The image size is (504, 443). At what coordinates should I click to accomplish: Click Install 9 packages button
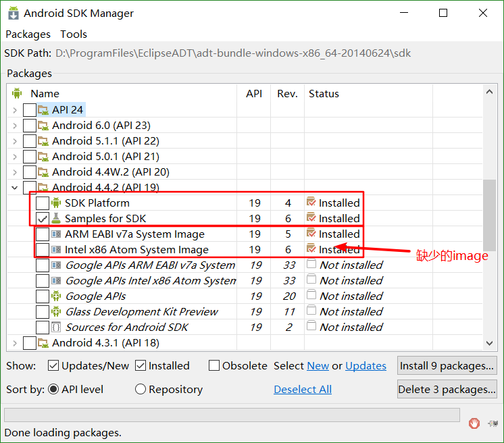pyautogui.click(x=447, y=365)
